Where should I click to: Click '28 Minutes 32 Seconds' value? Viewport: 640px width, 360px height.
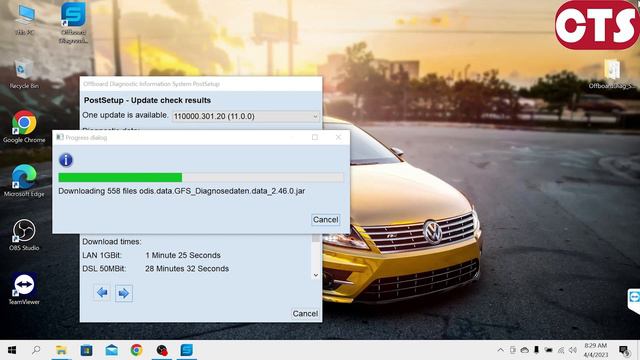click(x=187, y=269)
